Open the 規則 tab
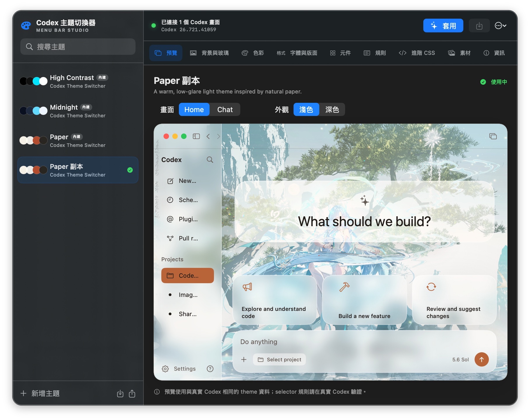 click(x=375, y=53)
